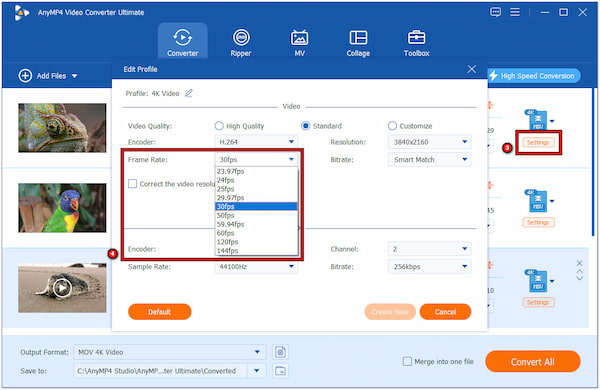Select High Quality video quality
The width and height of the screenshot is (600, 390).
219,126
